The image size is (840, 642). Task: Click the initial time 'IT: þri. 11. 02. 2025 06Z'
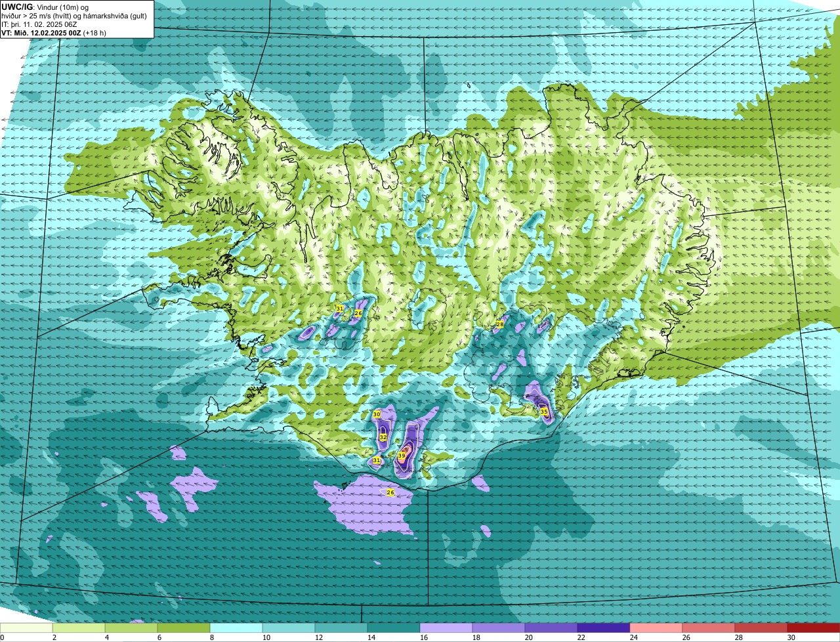[x=39, y=24]
